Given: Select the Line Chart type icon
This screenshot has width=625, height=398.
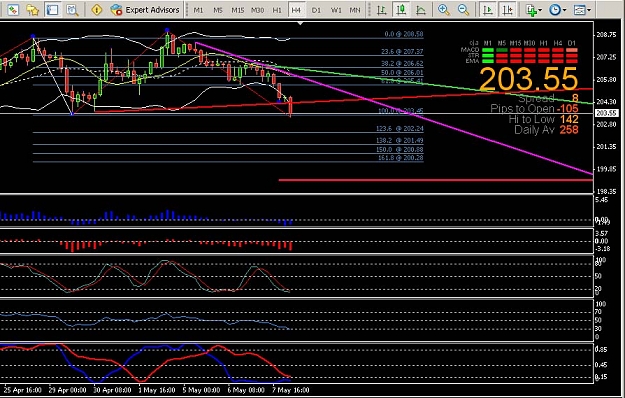Looking at the screenshot, I should 421,10.
